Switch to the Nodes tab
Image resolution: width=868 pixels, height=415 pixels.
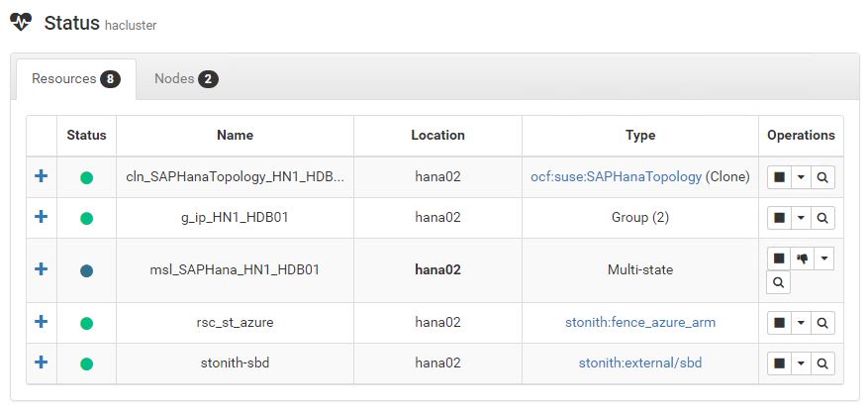[186, 79]
